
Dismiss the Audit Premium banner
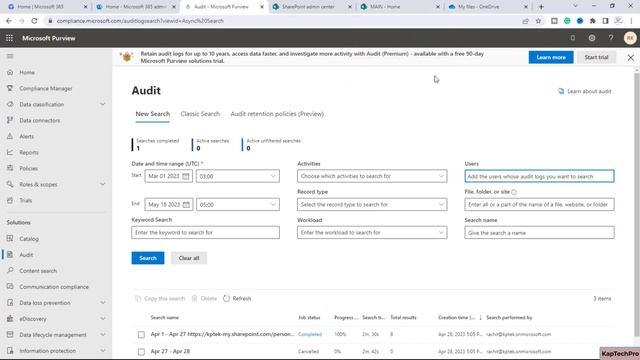click(x=631, y=58)
